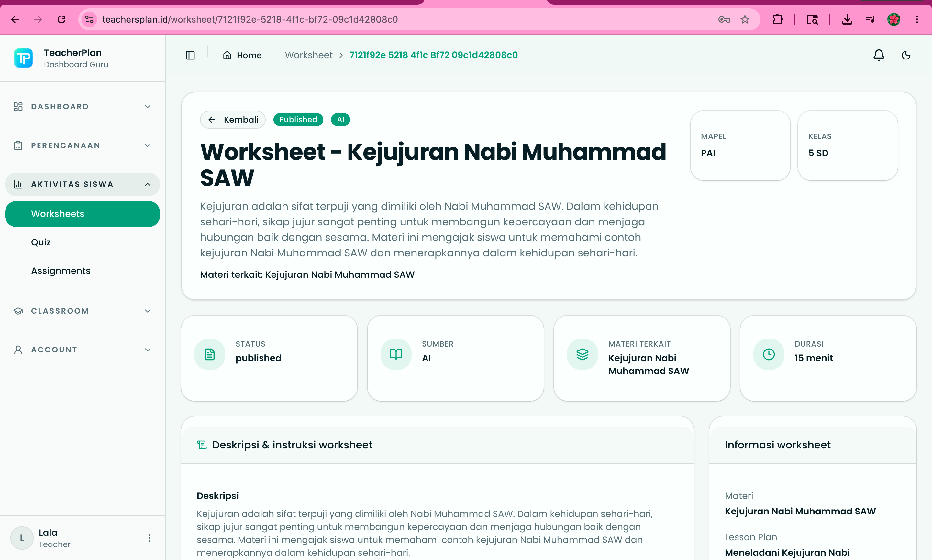Open the Chrome profile avatar
The image size is (932, 560).
tap(893, 19)
